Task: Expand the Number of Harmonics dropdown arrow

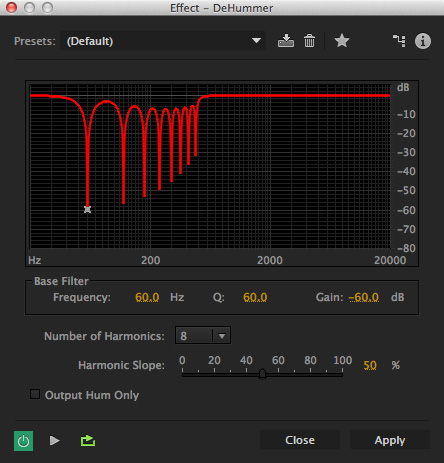Action: (222, 336)
